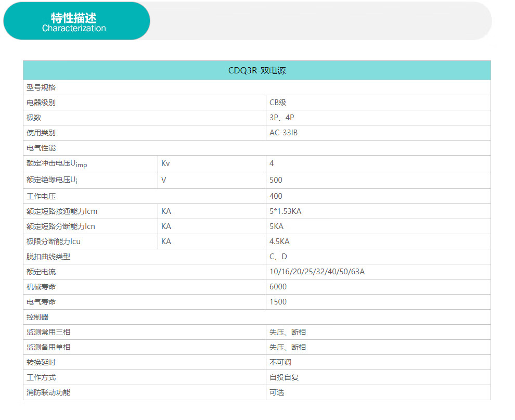Click the 转换延时 label

(x=41, y=362)
